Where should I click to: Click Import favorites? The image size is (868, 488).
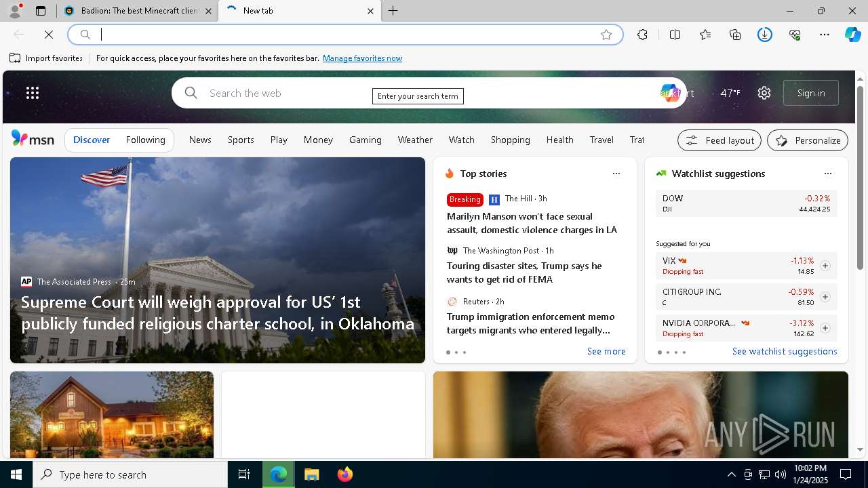(x=46, y=58)
